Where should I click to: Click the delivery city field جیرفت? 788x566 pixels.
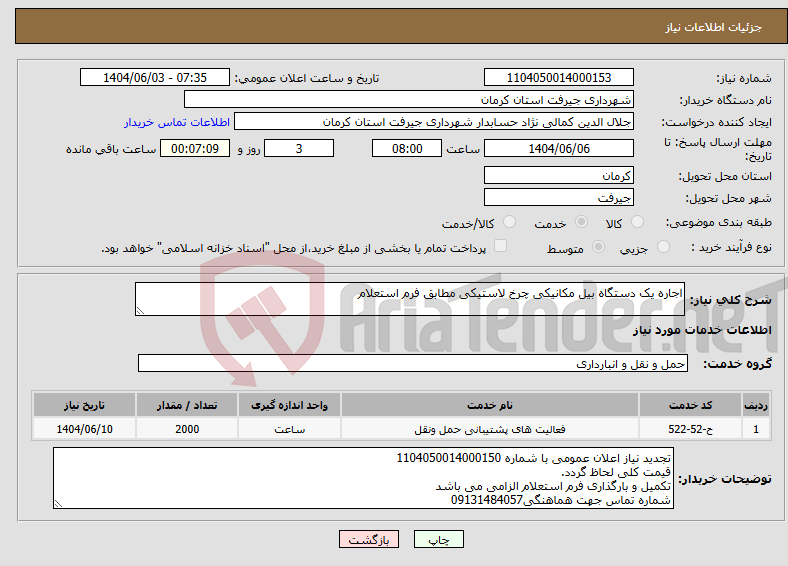coord(558,197)
